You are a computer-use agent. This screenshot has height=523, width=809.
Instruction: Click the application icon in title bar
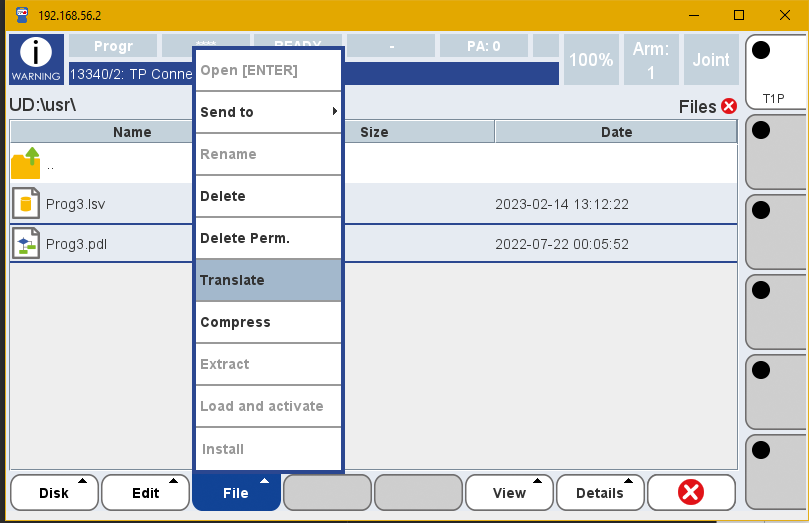[x=19, y=16]
